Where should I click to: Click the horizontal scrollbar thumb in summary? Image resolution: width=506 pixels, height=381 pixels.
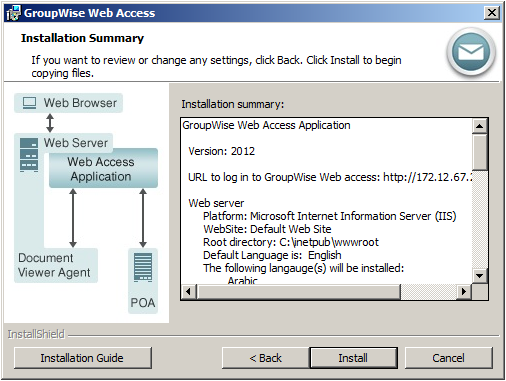298,291
